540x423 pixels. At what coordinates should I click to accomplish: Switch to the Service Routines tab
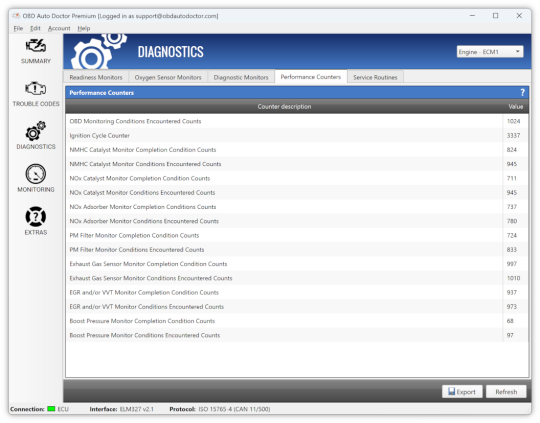[x=375, y=77]
